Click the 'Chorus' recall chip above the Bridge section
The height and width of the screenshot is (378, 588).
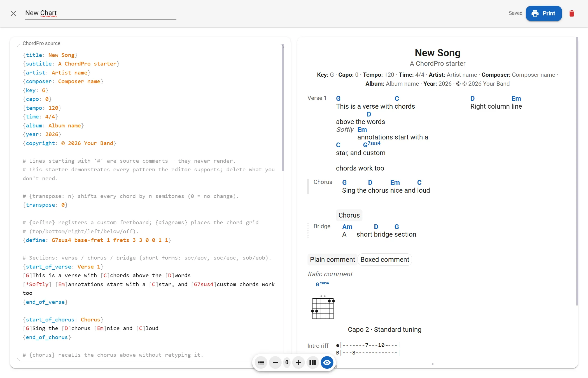[x=349, y=215]
